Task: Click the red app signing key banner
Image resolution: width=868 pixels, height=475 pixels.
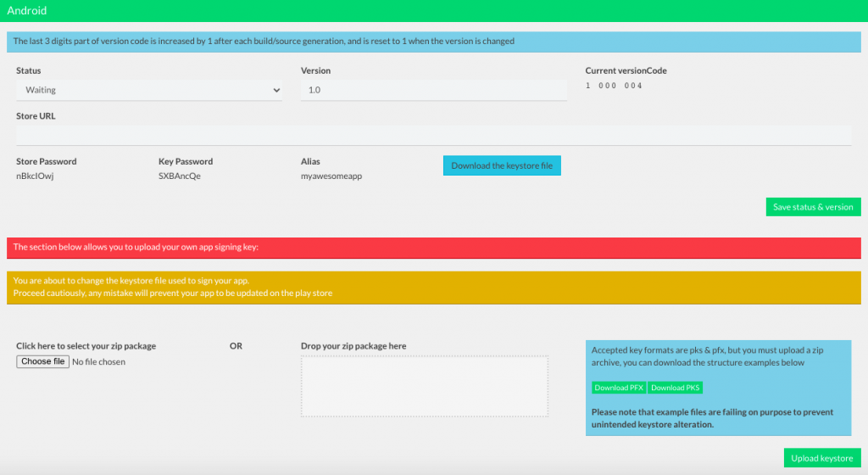Action: 433,248
